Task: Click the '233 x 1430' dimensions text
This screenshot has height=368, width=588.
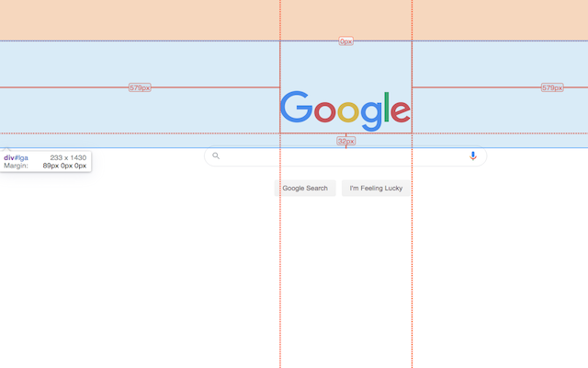Action: pos(68,157)
